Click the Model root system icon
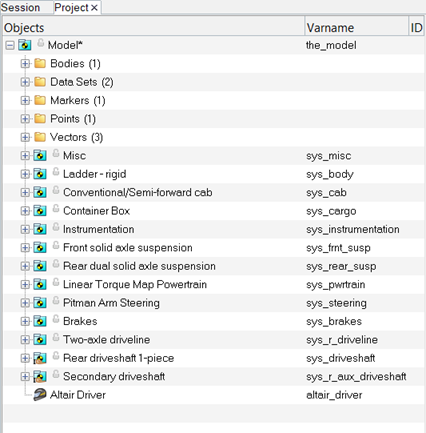 [x=25, y=45]
